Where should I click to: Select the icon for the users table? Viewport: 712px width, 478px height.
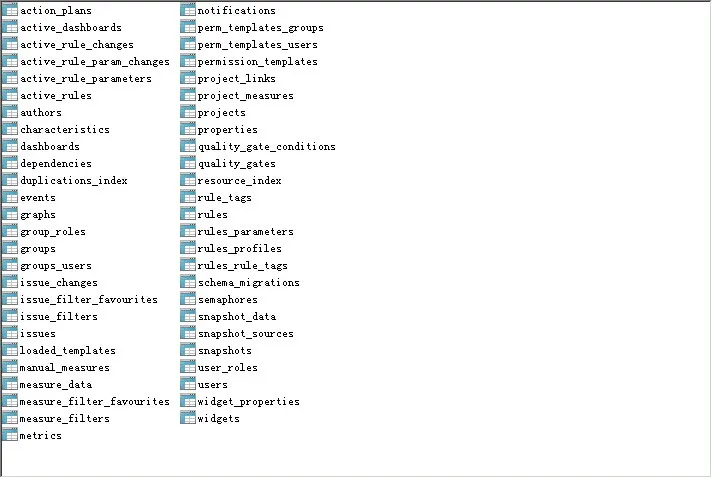(x=188, y=384)
